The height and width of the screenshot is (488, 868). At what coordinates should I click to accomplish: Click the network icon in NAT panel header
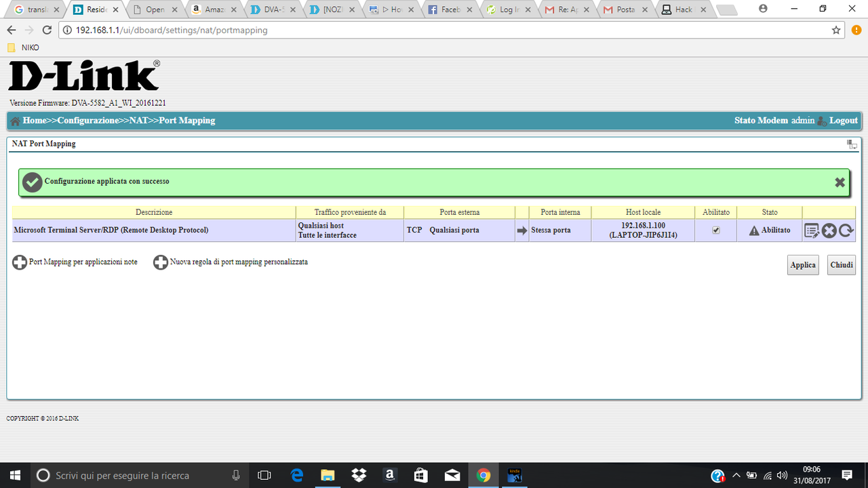coord(852,144)
